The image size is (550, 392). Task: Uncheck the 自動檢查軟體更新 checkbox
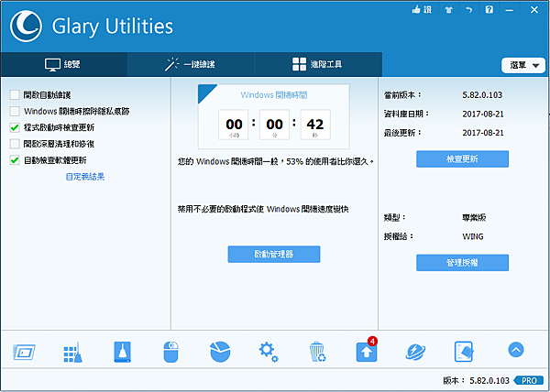pos(15,160)
